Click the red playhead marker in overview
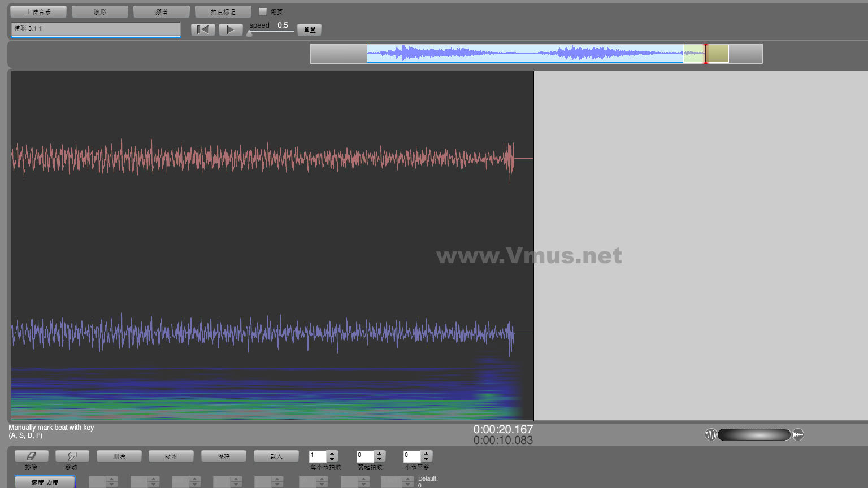The image size is (868, 488). 705,54
